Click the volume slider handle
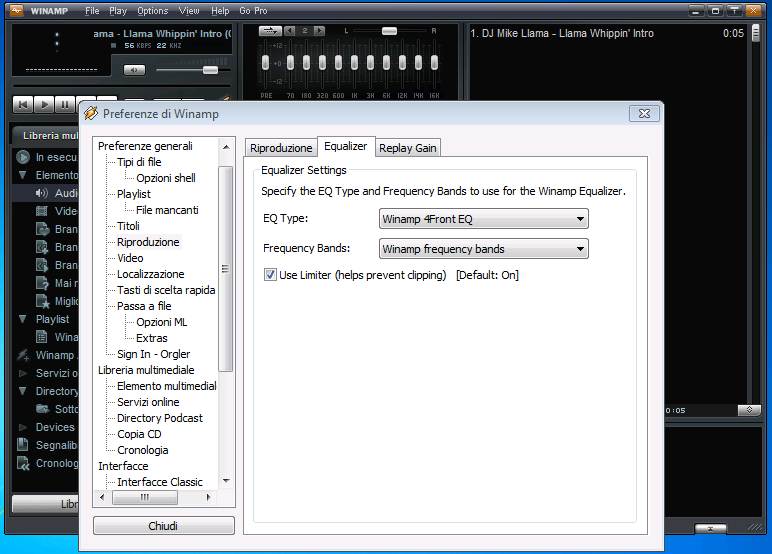 pos(210,70)
